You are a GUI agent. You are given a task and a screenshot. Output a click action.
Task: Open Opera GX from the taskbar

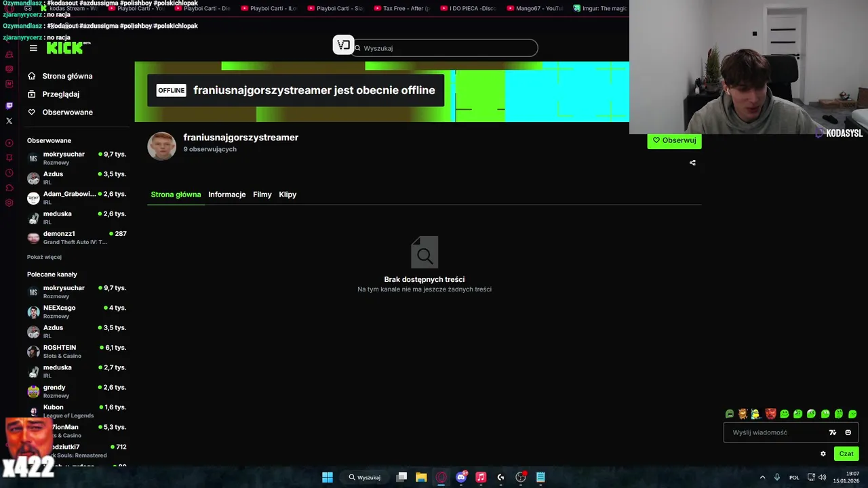coord(441,477)
